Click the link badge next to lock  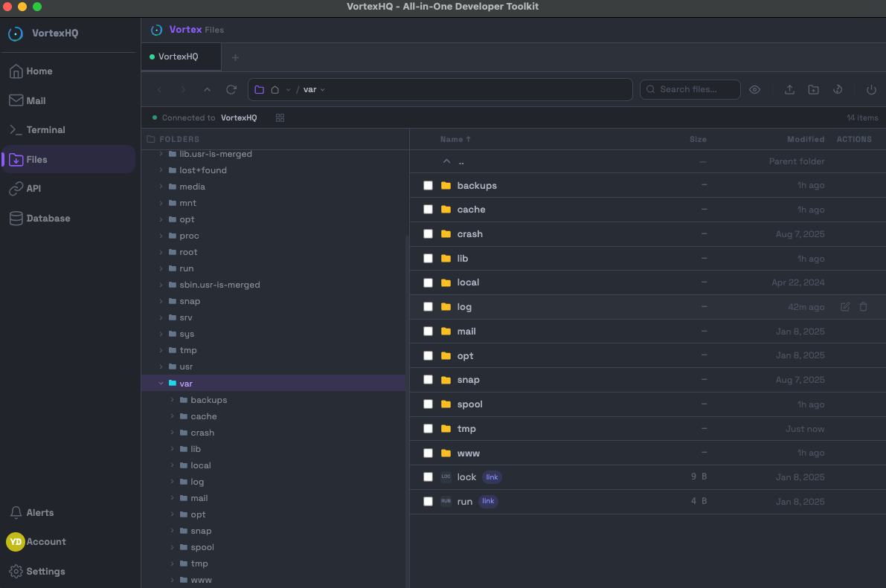tap(492, 476)
